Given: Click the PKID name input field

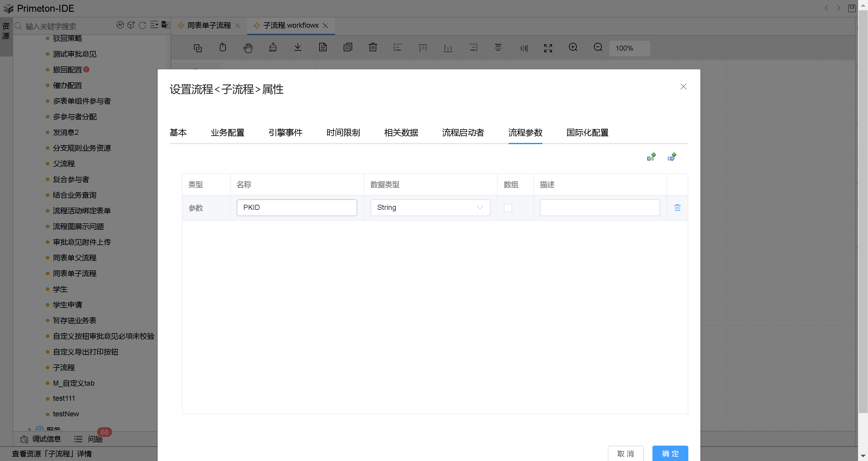Looking at the screenshot, I should tap(297, 207).
